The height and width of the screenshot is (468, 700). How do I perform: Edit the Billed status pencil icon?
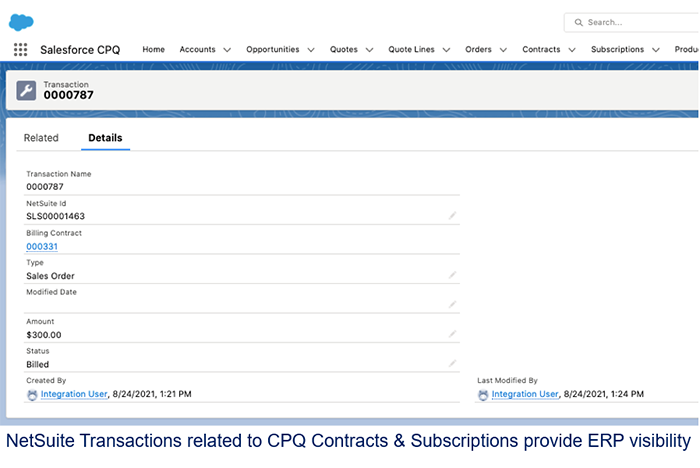tap(452, 364)
